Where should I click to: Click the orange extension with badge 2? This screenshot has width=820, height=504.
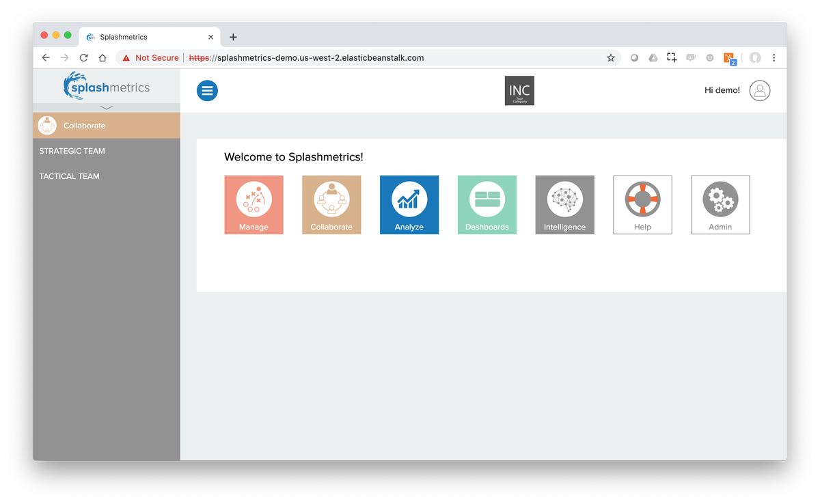click(730, 59)
